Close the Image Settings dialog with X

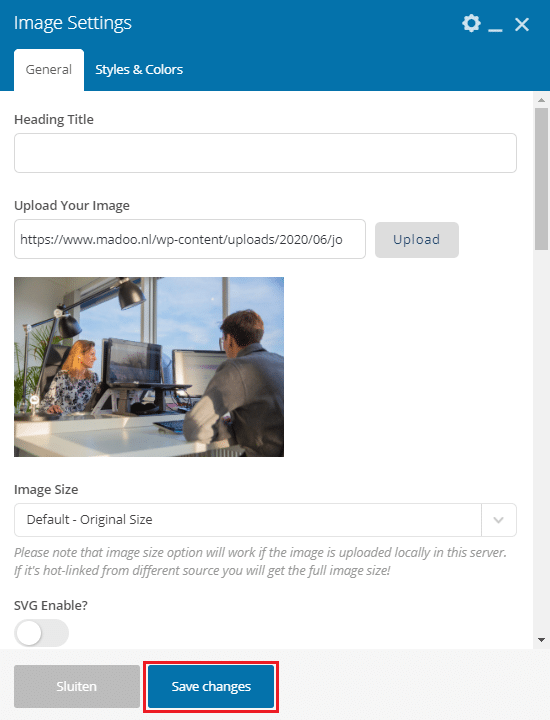click(x=522, y=24)
